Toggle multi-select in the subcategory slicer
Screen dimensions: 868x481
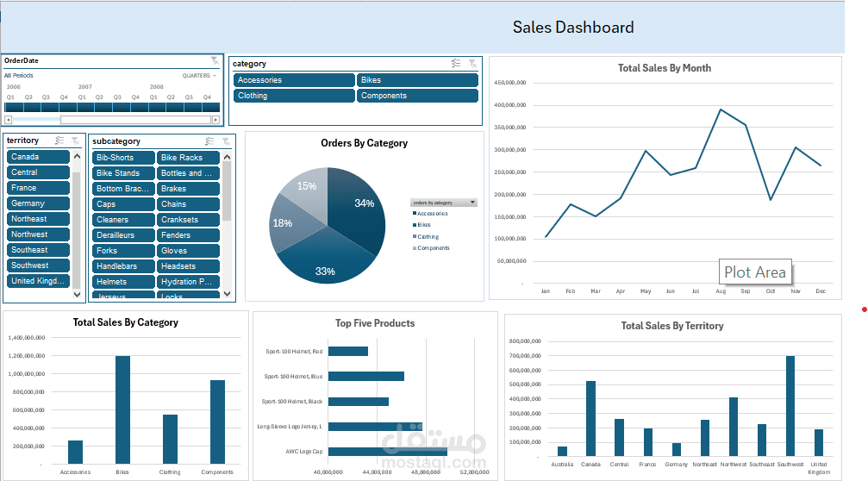[209, 141]
